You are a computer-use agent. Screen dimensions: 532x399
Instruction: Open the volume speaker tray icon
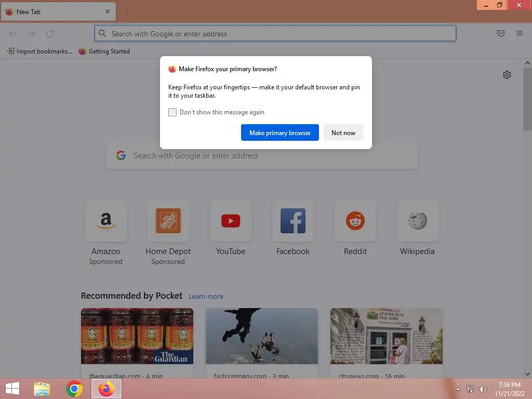tap(483, 389)
